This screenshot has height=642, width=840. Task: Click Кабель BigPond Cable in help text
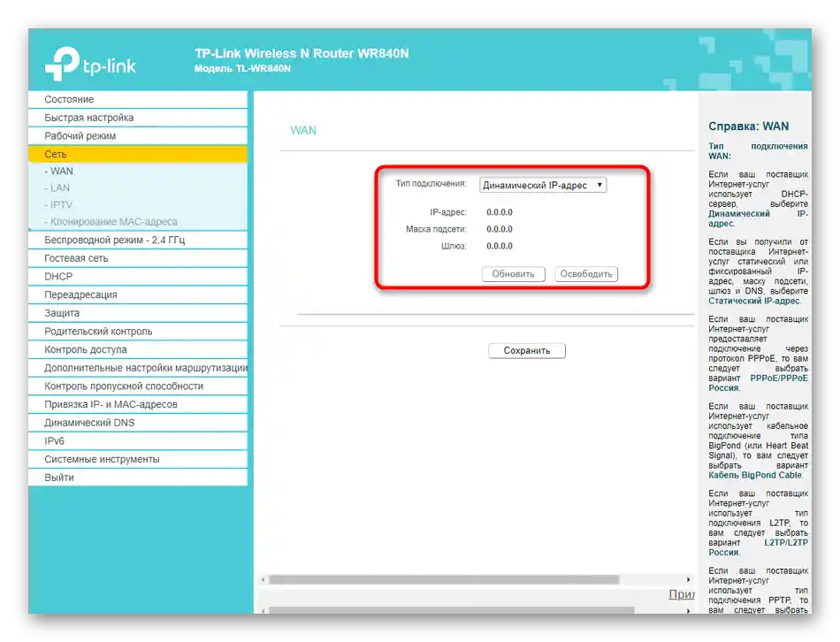(x=755, y=475)
